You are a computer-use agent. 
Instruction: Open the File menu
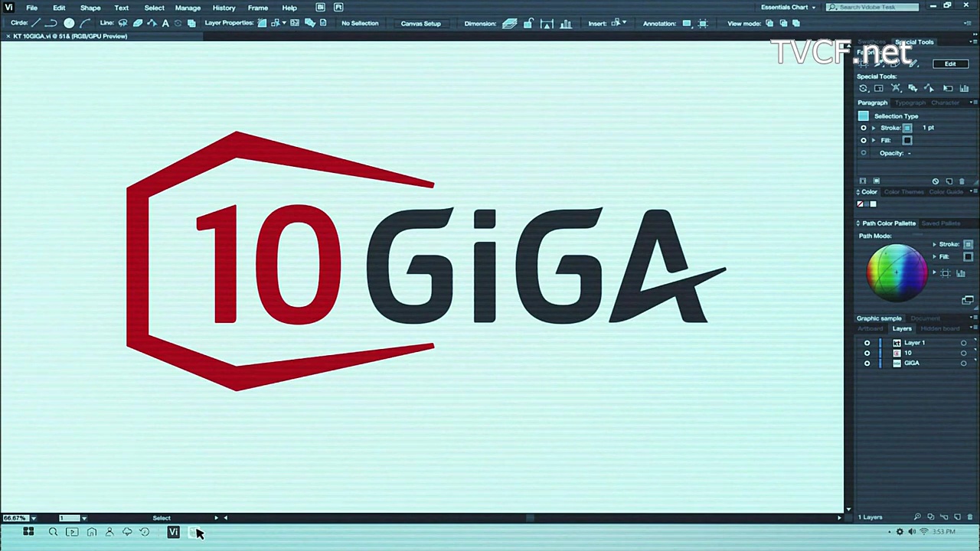[32, 8]
